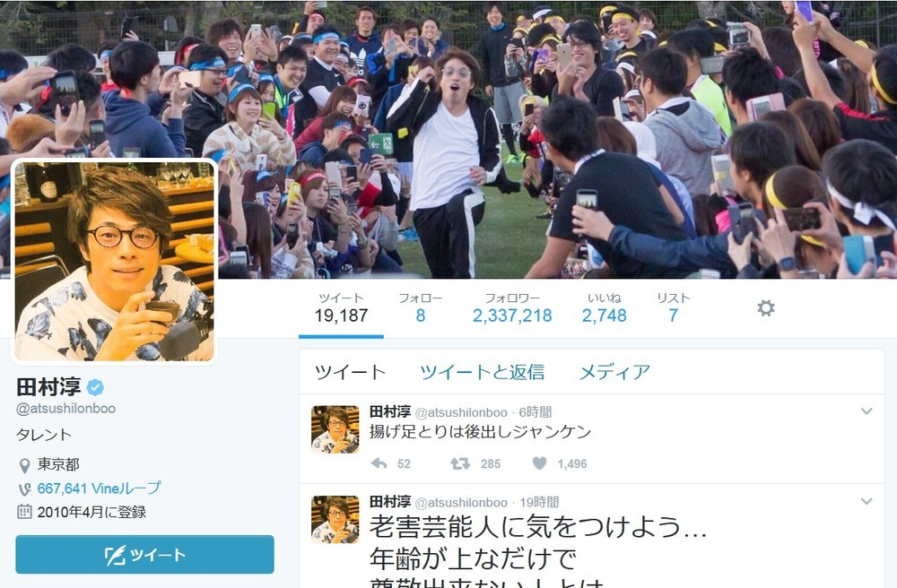
Task: Switch to the メディア tab
Action: click(615, 372)
